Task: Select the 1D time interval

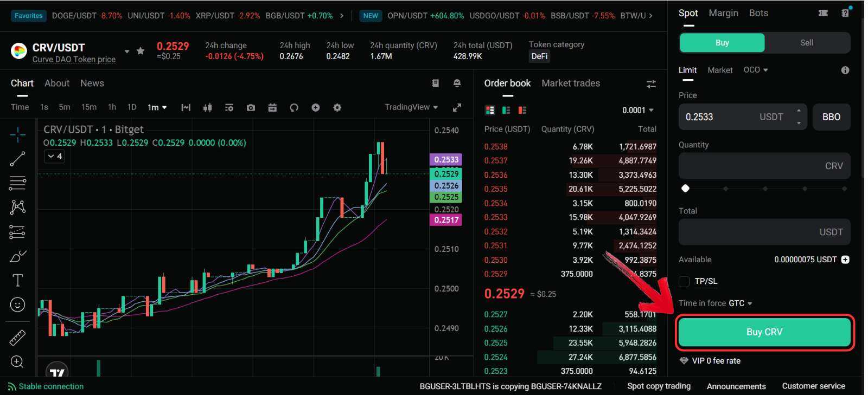Action: [132, 107]
